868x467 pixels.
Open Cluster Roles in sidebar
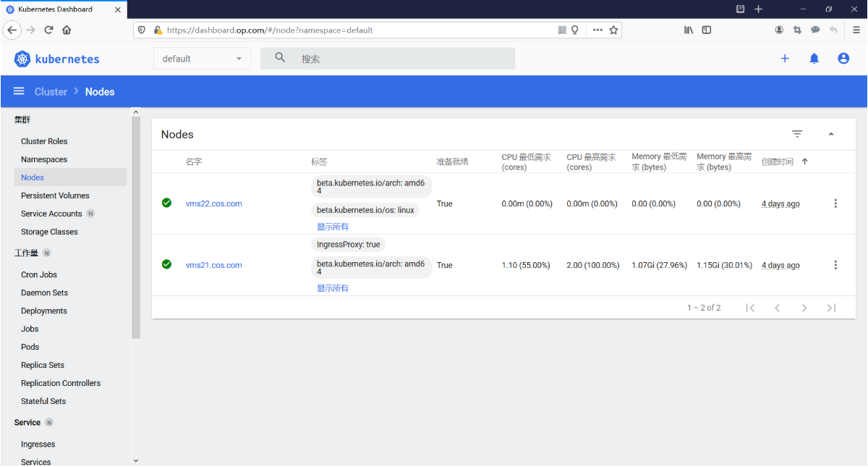(44, 141)
